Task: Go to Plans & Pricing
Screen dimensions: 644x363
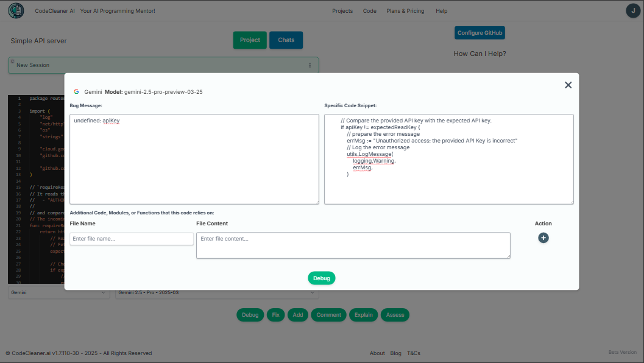Action: pyautogui.click(x=405, y=11)
